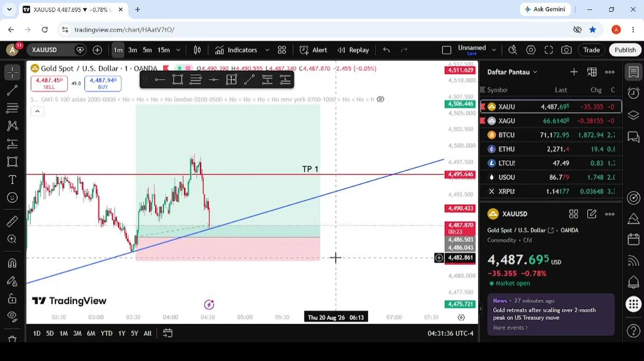This screenshot has height=361, width=644.
Task: Collapse the indicator legend chevron
Action: [x=37, y=111]
